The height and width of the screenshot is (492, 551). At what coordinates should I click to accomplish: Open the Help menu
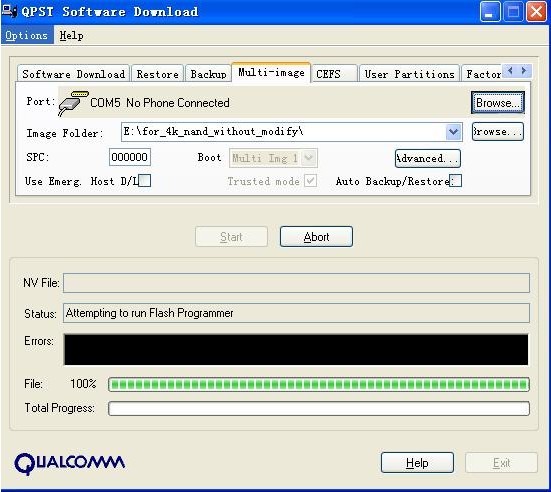(71, 35)
